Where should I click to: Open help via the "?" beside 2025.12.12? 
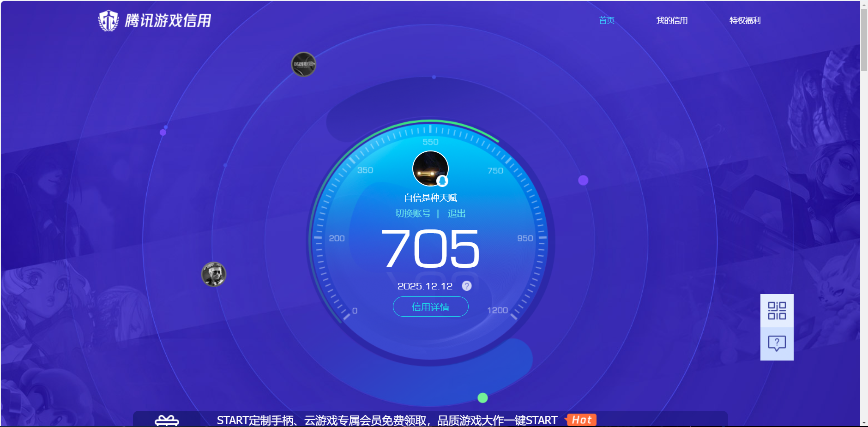point(466,286)
